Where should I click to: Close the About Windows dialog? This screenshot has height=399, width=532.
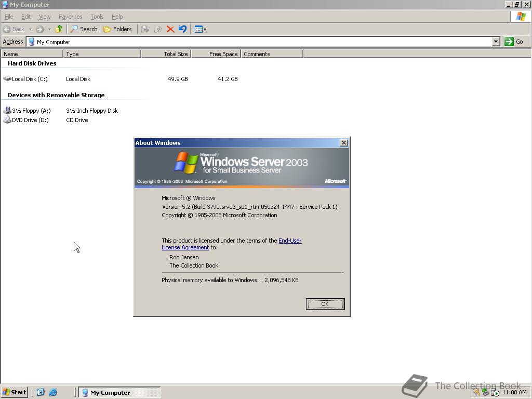click(x=344, y=143)
